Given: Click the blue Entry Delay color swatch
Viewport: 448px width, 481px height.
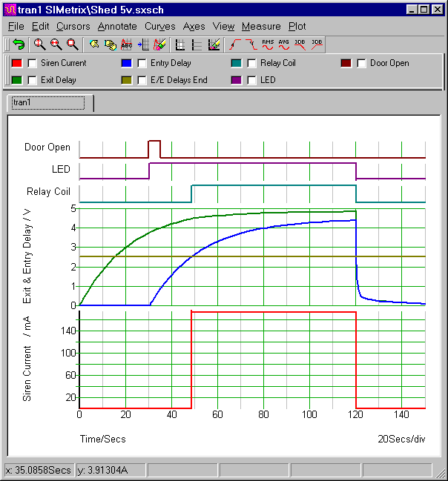Looking at the screenshot, I should click(x=127, y=63).
